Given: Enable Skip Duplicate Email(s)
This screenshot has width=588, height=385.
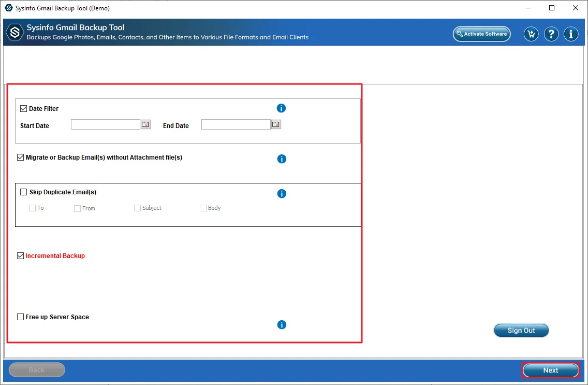Looking at the screenshot, I should [23, 192].
